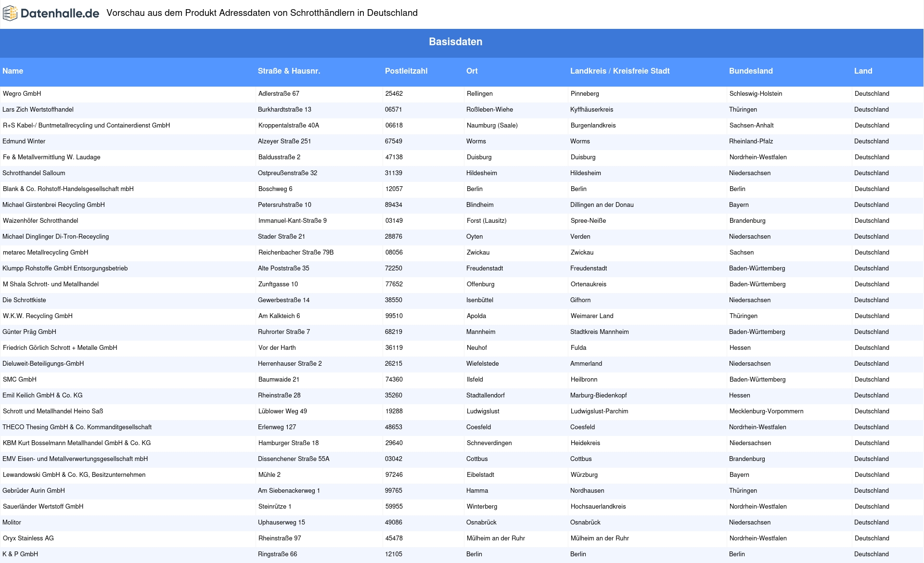924x563 pixels.
Task: Click address Alzeyer Straße 251
Action: tap(284, 141)
